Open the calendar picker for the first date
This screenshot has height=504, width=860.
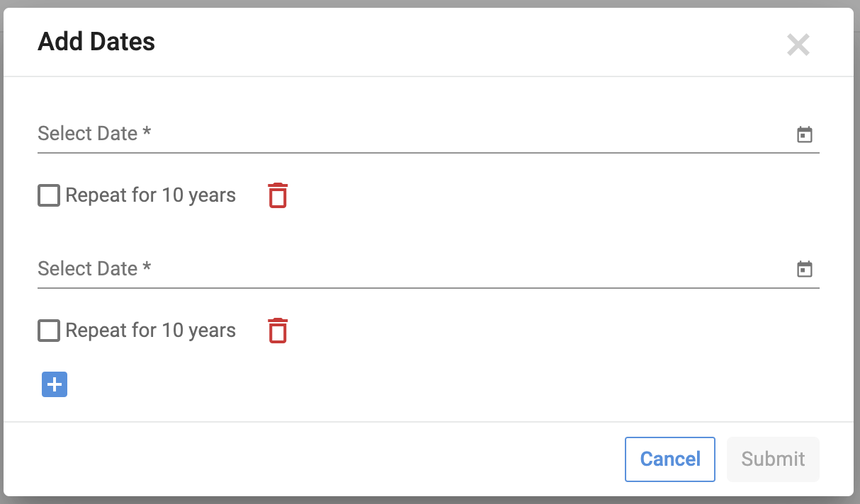[805, 134]
